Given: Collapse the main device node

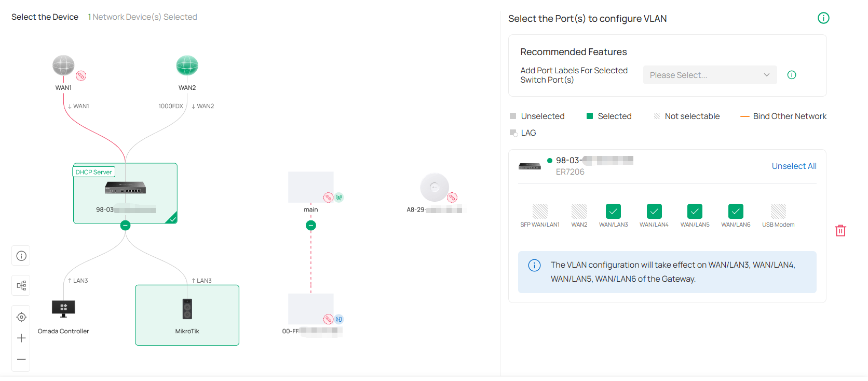Looking at the screenshot, I should click(311, 225).
